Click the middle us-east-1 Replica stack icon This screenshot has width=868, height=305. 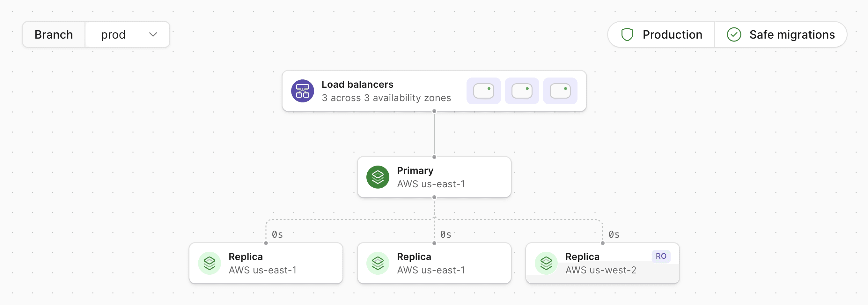[378, 263]
